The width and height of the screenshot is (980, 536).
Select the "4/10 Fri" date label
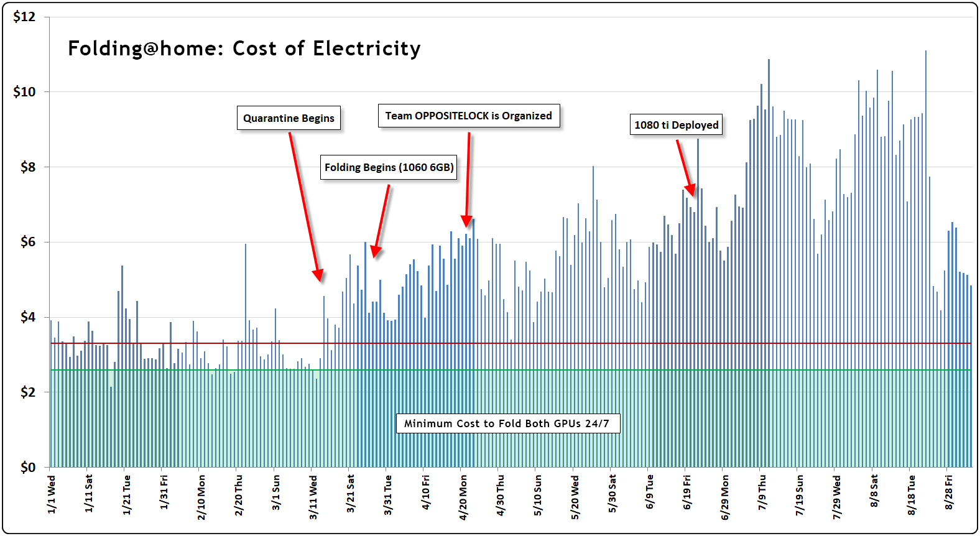click(426, 492)
